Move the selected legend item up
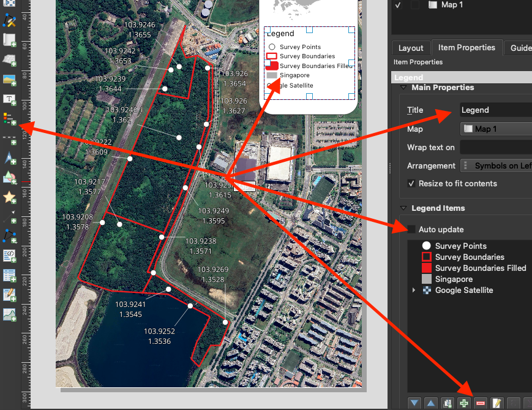532x410 pixels. pyautogui.click(x=431, y=403)
